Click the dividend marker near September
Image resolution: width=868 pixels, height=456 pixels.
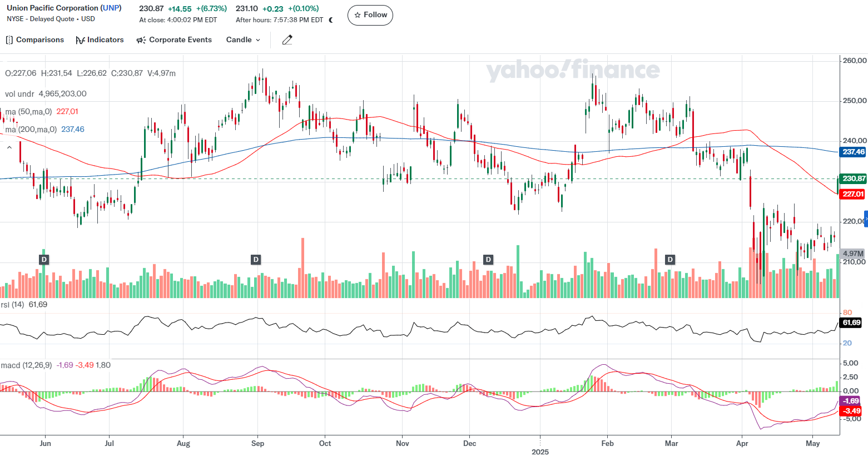tap(256, 259)
